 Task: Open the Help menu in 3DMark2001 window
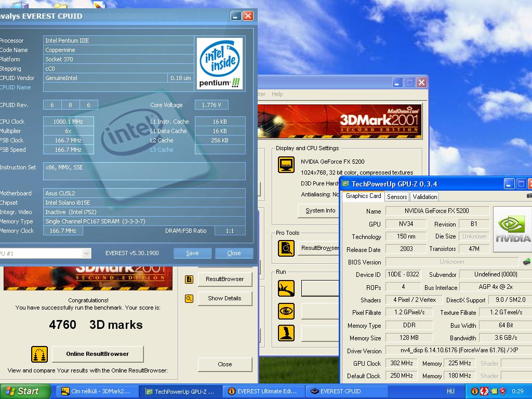(277, 94)
